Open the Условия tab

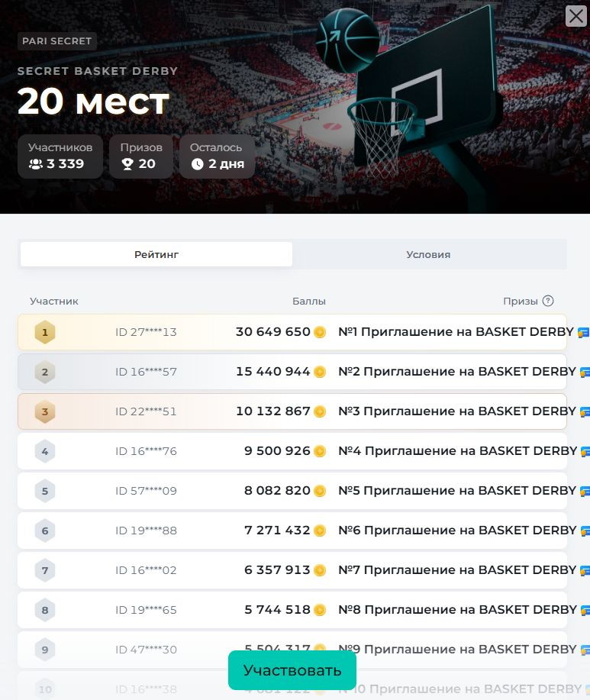(428, 254)
